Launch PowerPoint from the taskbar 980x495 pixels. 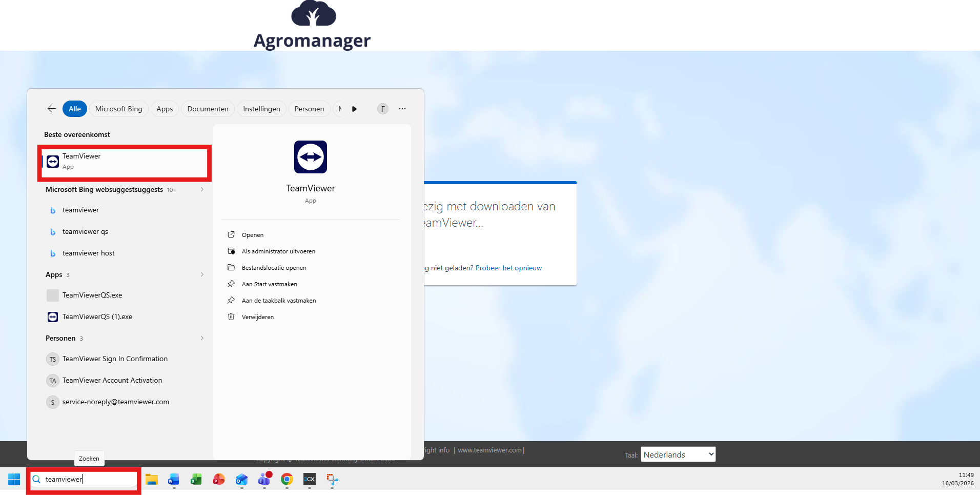(219, 480)
